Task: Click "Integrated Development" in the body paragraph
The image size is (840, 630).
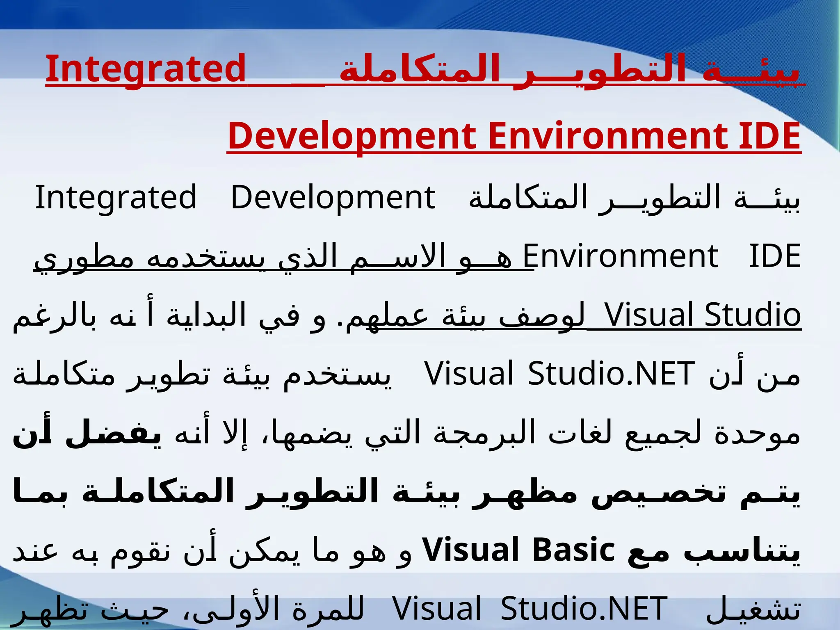Action: point(235,198)
